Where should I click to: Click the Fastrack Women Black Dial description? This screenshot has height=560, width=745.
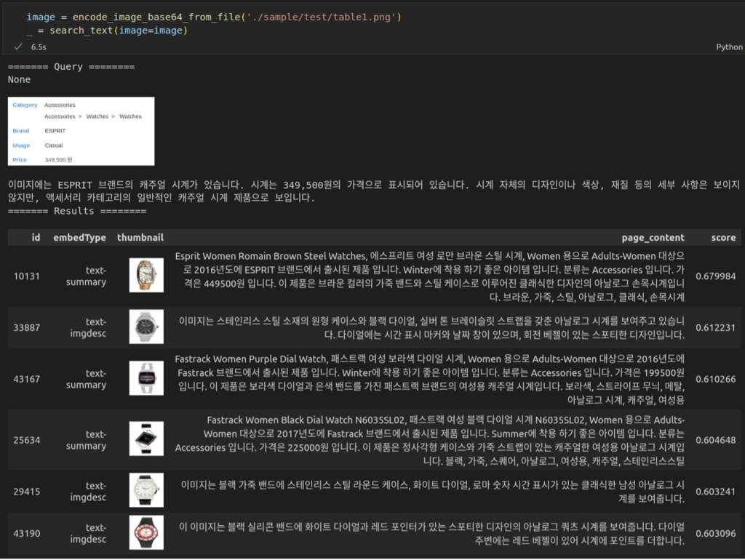429,440
